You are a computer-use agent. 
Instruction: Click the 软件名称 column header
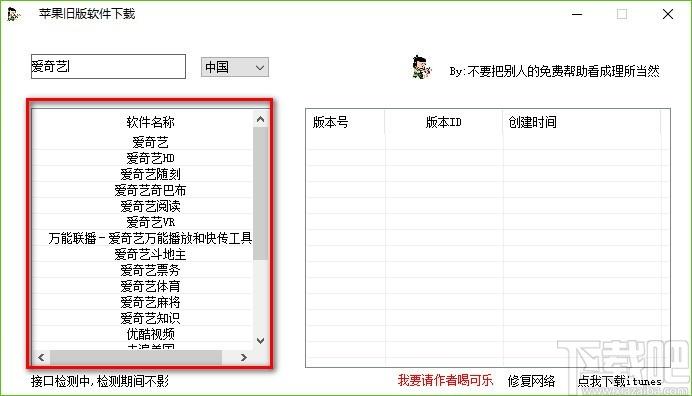pos(150,122)
